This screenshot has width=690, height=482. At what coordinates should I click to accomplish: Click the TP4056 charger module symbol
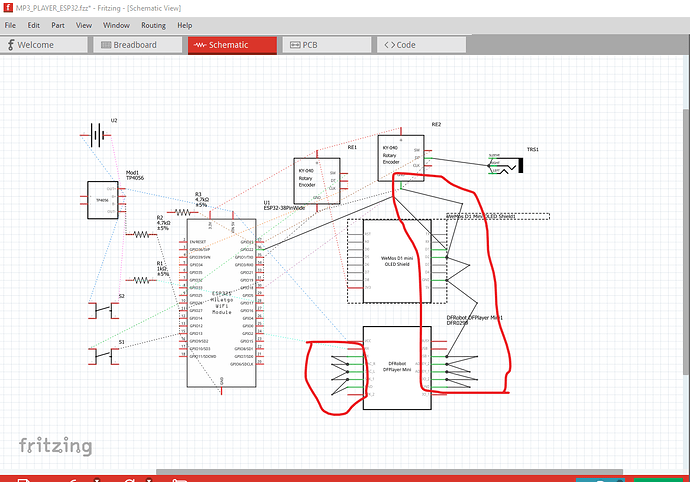click(x=101, y=201)
